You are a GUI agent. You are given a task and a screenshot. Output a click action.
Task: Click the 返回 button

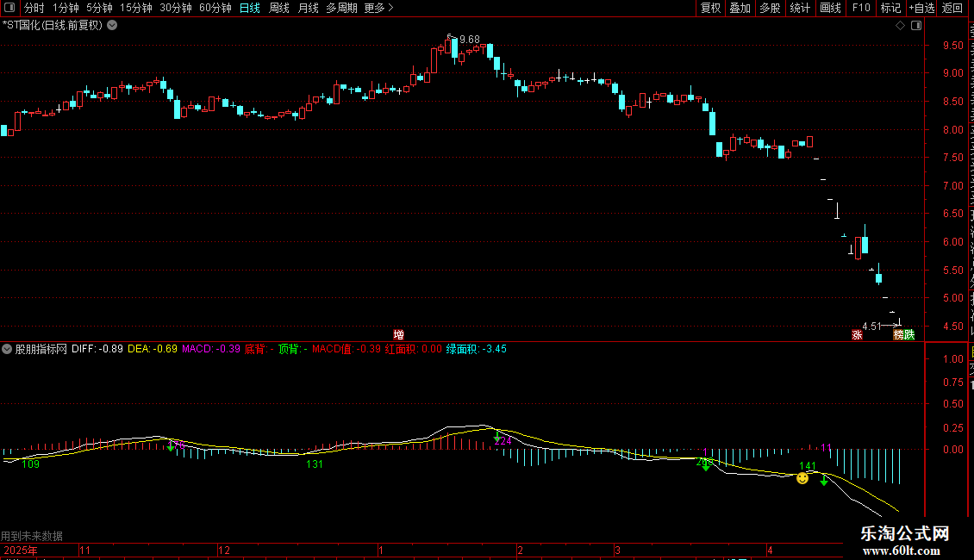click(952, 8)
